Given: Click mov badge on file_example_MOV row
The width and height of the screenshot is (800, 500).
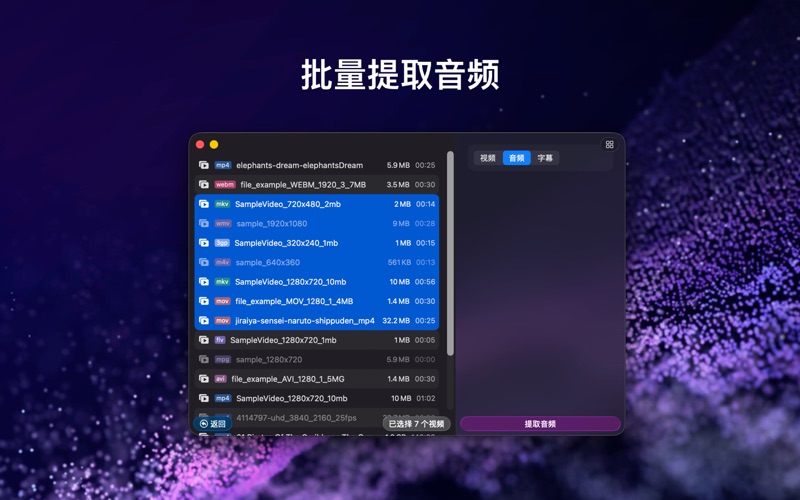Looking at the screenshot, I should tap(222, 301).
